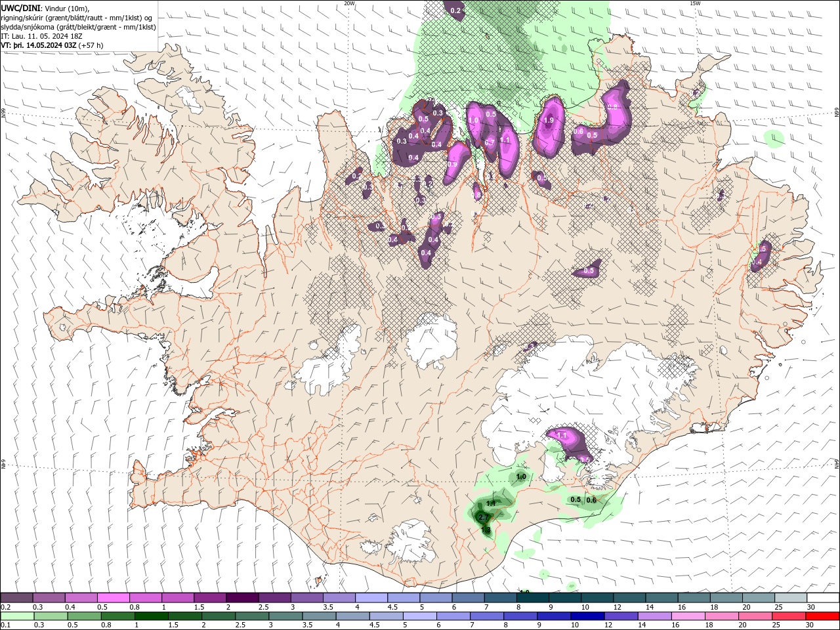
Task: Click the 'IT: Lau. 11. 05. 2024 18Z' line
Action: click(42, 36)
